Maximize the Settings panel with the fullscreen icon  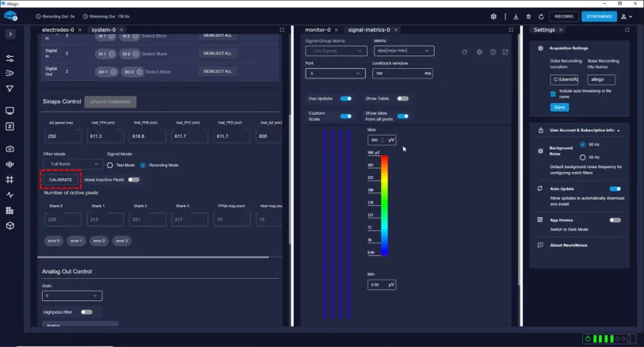pos(627,29)
